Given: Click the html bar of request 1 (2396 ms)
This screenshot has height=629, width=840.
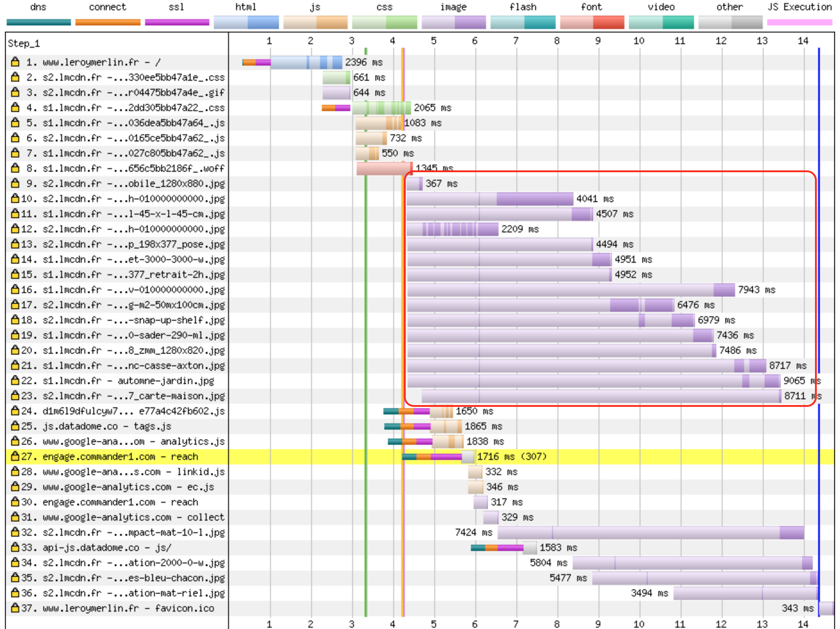Looking at the screenshot, I should 306,62.
